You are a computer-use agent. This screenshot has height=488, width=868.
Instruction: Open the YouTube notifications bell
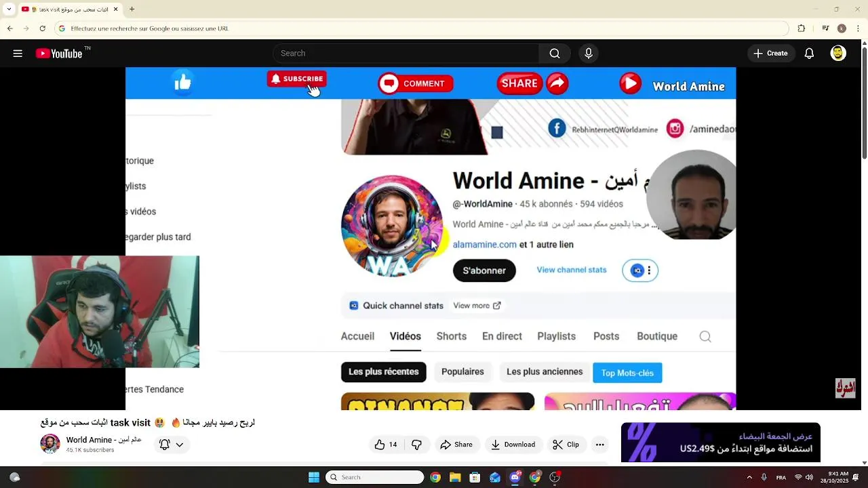point(809,54)
